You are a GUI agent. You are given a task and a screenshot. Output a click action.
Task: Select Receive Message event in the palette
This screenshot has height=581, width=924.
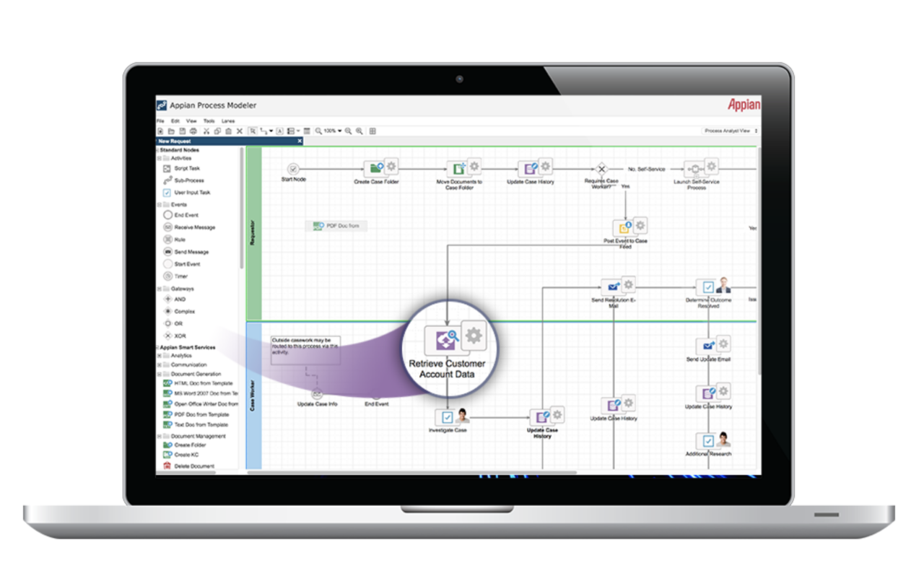(190, 227)
